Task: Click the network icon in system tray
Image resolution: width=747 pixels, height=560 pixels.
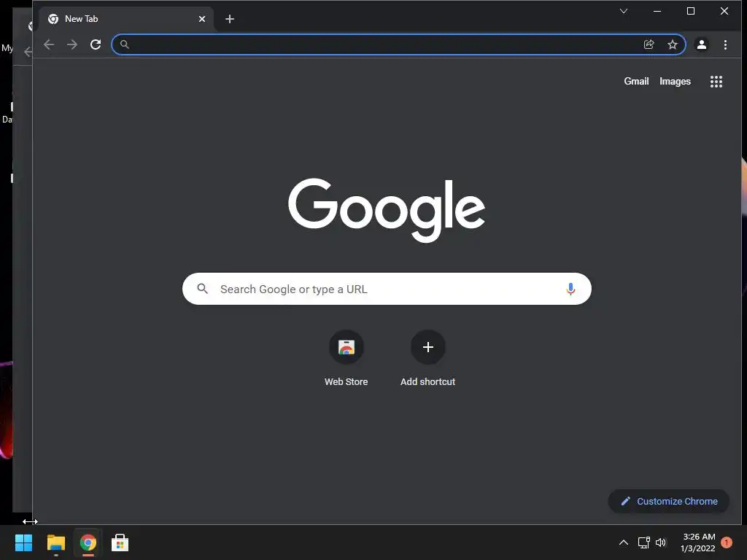Action: (x=643, y=542)
